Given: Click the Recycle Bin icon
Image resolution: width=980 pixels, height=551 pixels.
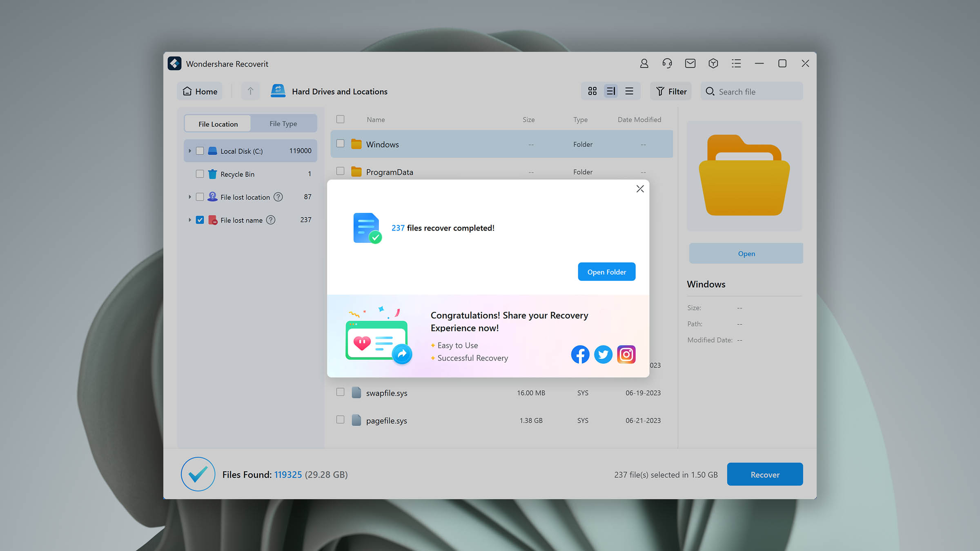Looking at the screenshot, I should (212, 174).
